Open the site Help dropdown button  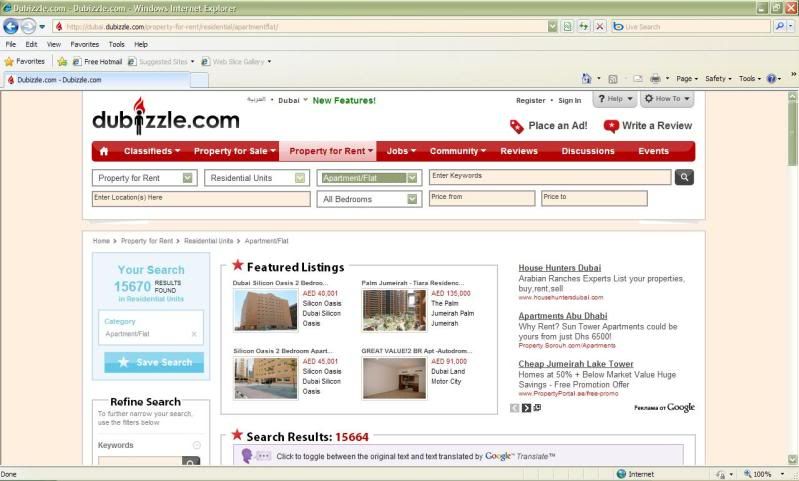[615, 99]
